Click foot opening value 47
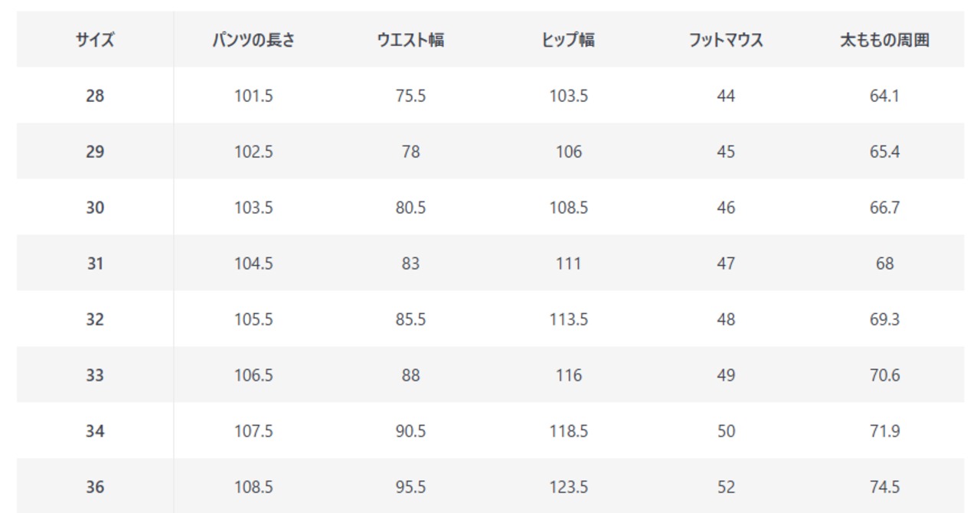Image resolution: width=980 pixels, height=513 pixels. [x=726, y=264]
